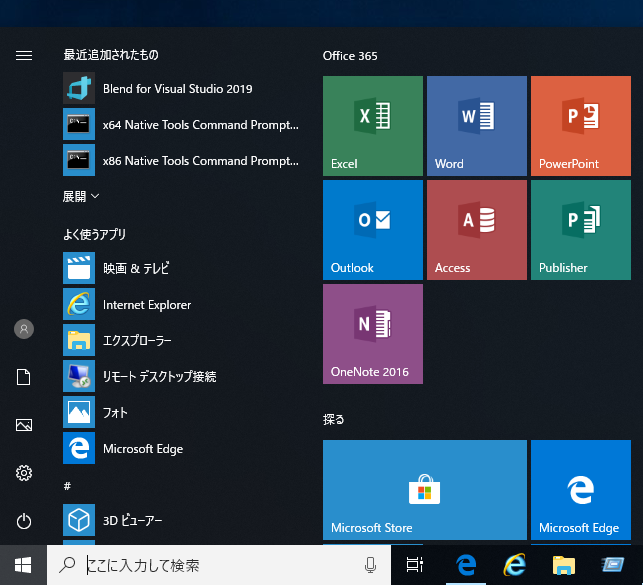Launch the Access tile

pyautogui.click(x=477, y=230)
